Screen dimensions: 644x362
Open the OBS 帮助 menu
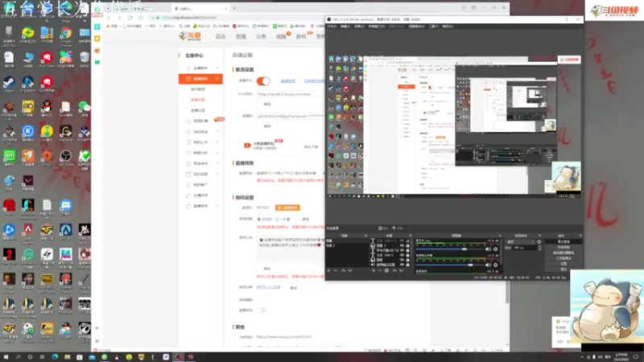click(x=448, y=27)
